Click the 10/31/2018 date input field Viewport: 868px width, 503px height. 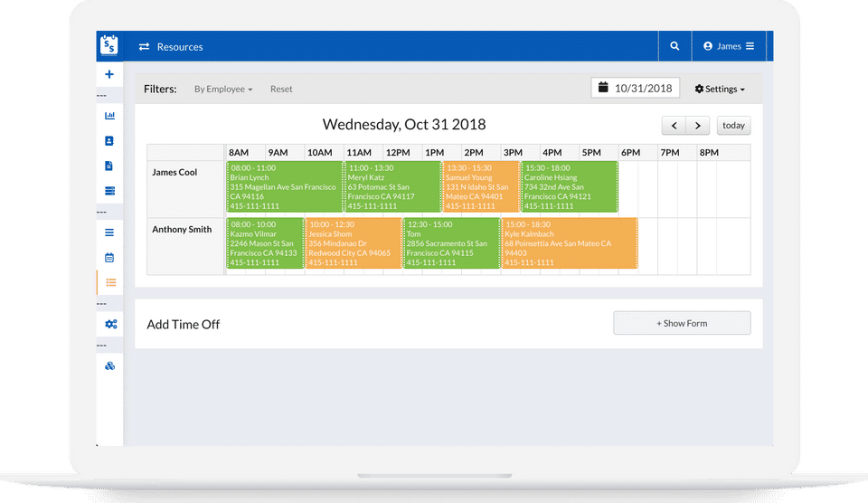click(x=635, y=88)
